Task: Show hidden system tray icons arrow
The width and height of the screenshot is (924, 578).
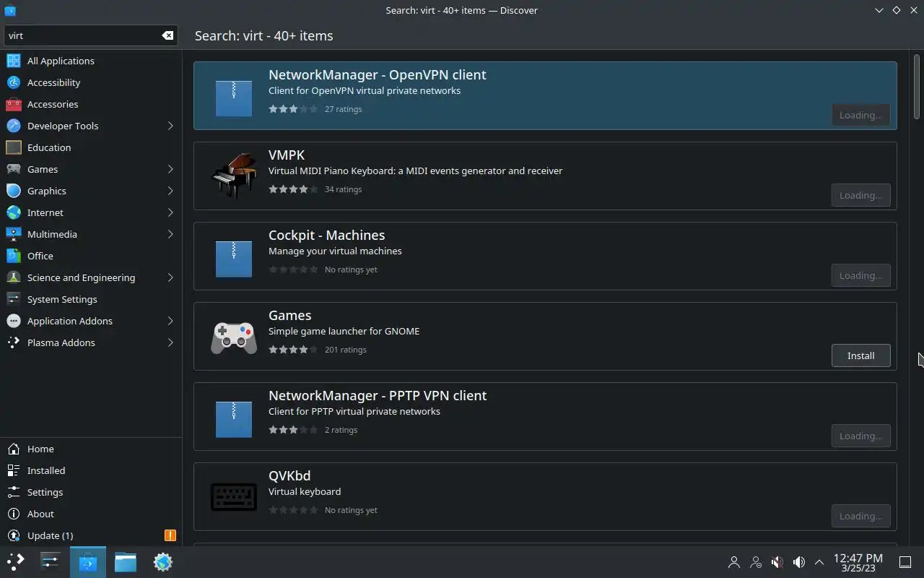Action: click(819, 562)
